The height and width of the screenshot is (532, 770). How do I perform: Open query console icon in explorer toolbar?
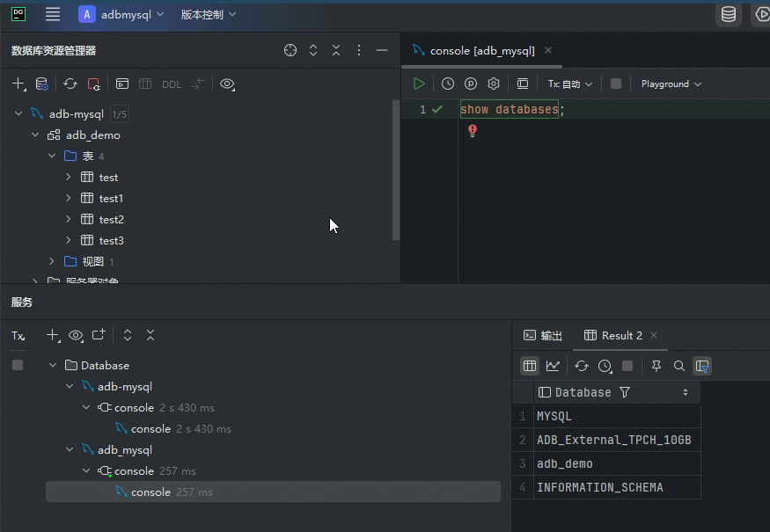coord(122,84)
